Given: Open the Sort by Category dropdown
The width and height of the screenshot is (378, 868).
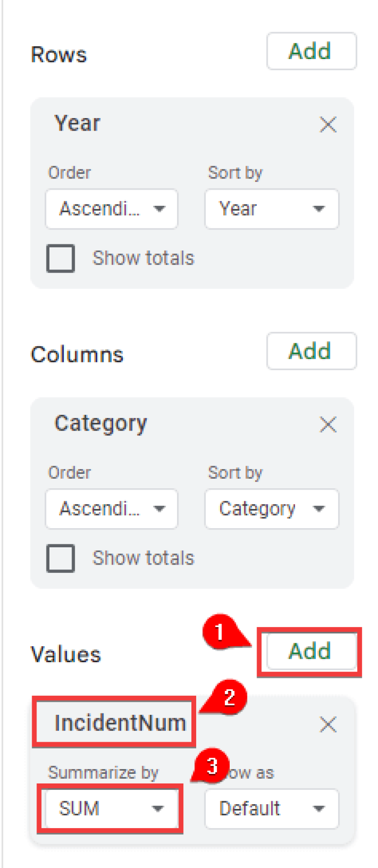Looking at the screenshot, I should pos(272,509).
